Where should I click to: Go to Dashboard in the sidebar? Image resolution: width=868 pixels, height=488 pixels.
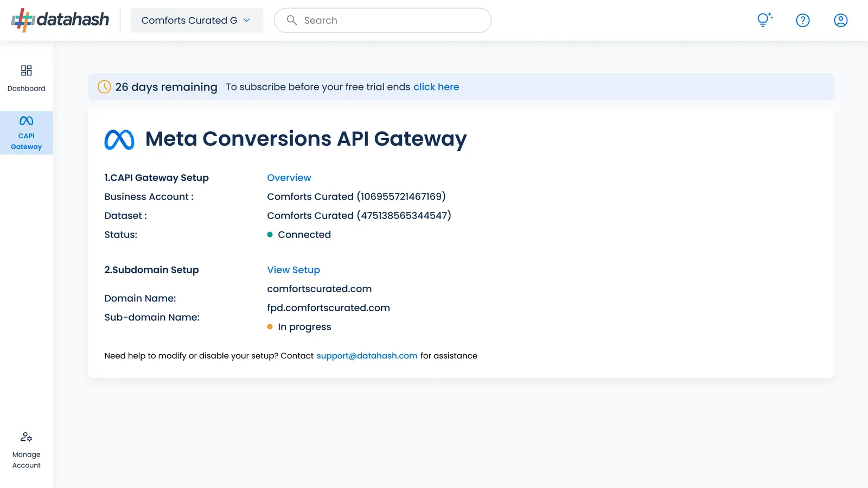coord(26,78)
